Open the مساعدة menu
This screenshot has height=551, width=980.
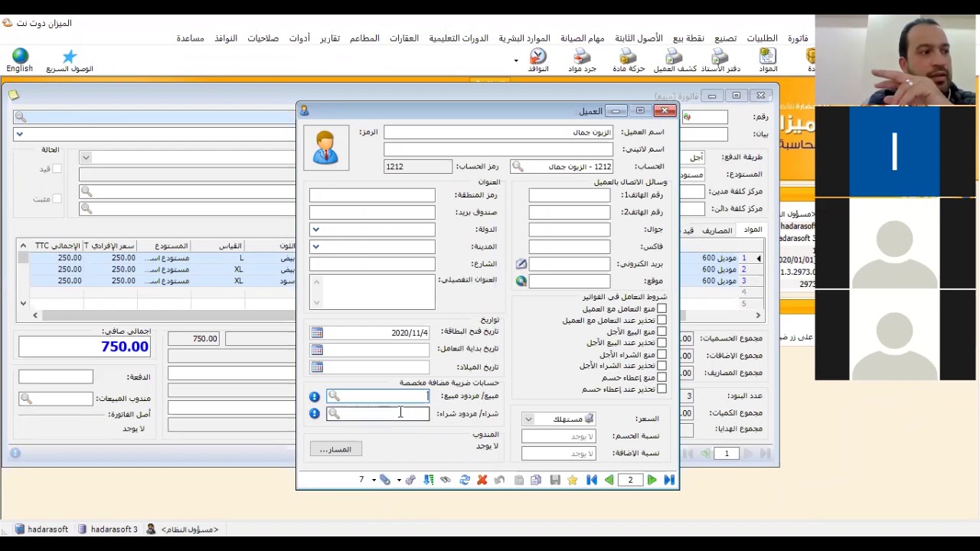point(190,38)
